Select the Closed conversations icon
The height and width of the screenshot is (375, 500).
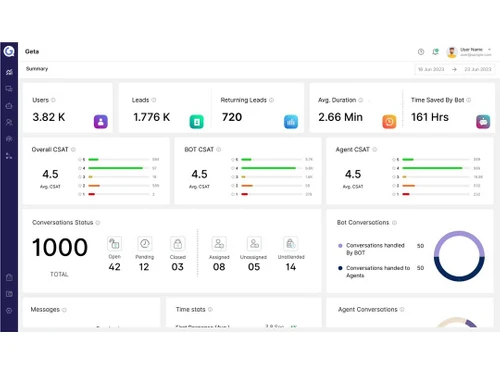[178, 244]
